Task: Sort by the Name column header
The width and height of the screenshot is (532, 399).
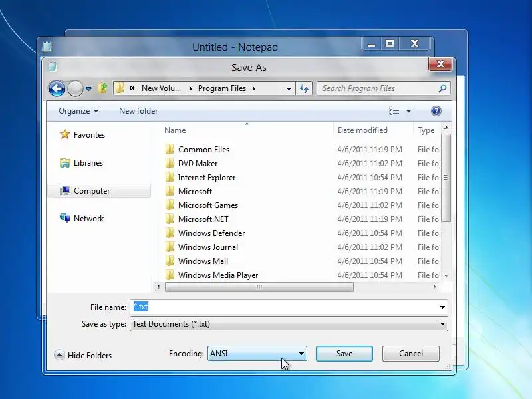Action: [175, 130]
